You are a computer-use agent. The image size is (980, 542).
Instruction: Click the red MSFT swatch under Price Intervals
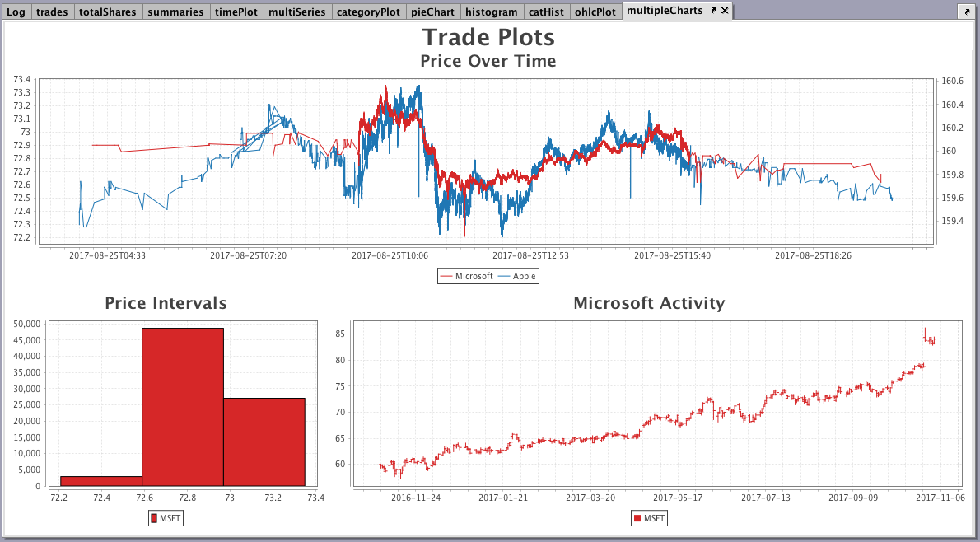tap(153, 518)
